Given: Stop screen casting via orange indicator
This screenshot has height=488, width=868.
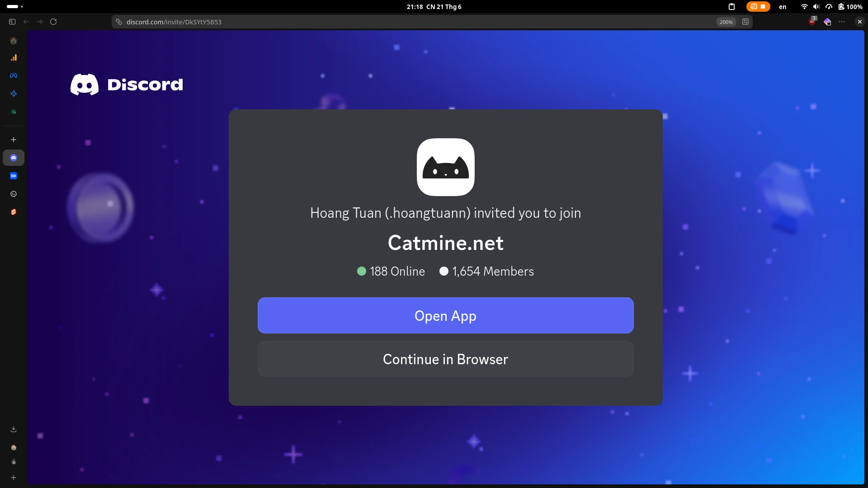Looking at the screenshot, I should [758, 7].
